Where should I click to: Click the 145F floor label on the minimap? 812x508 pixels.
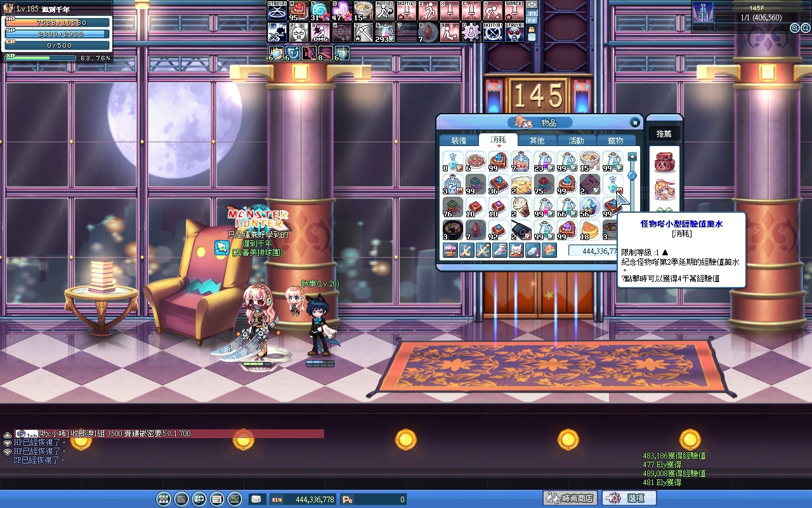pyautogui.click(x=756, y=8)
